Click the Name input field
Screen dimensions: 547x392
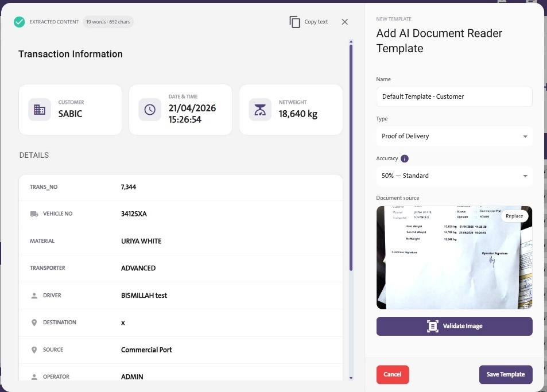tap(454, 96)
